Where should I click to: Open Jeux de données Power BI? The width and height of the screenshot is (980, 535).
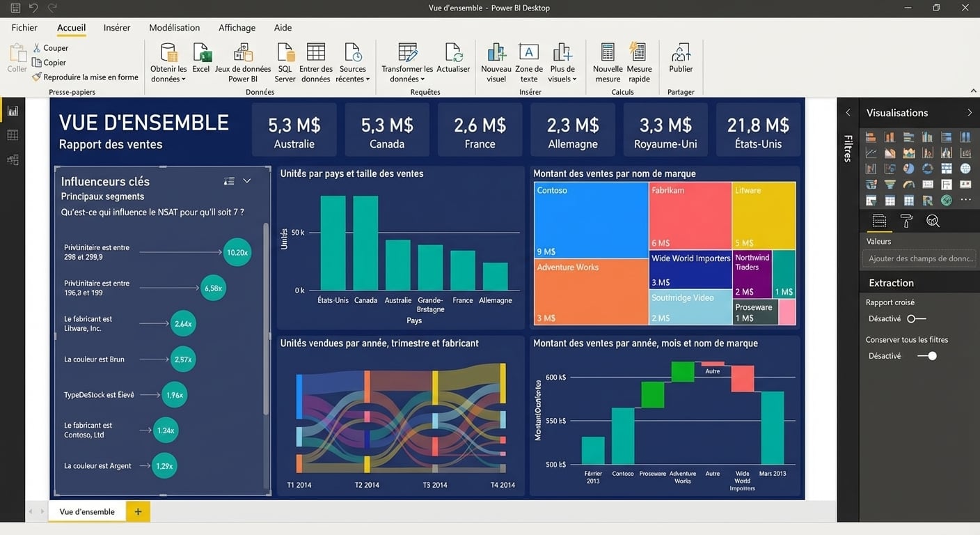click(x=243, y=63)
